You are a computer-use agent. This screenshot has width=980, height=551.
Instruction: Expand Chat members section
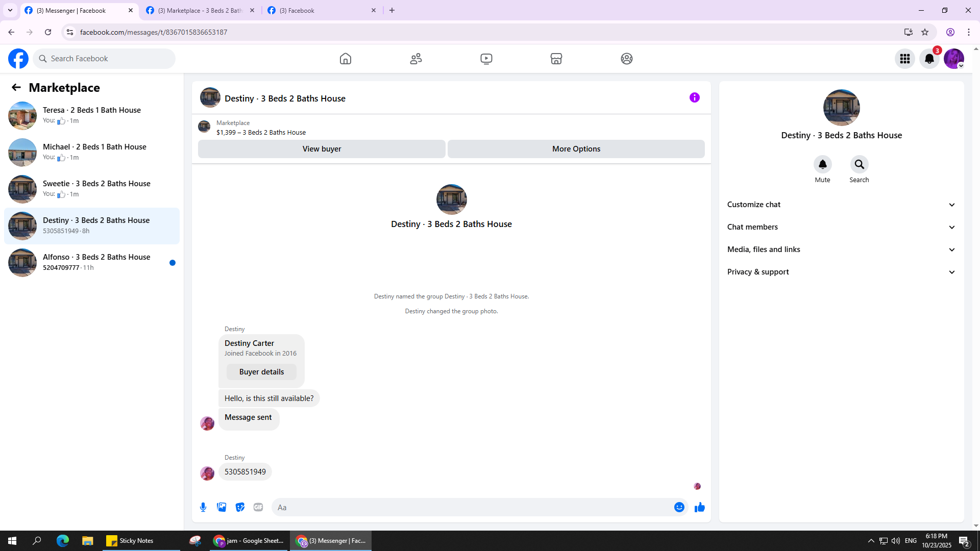coord(841,227)
